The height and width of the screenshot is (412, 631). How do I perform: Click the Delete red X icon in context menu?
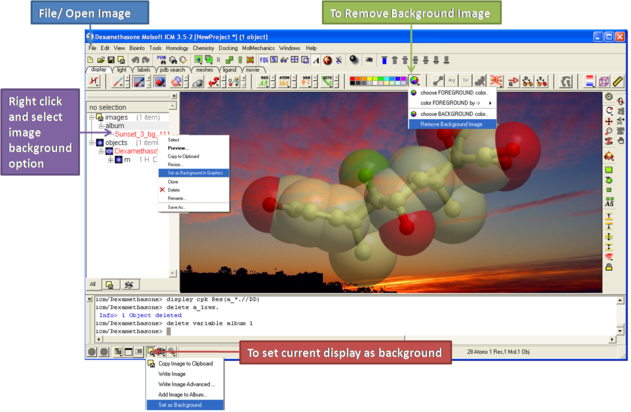(162, 189)
